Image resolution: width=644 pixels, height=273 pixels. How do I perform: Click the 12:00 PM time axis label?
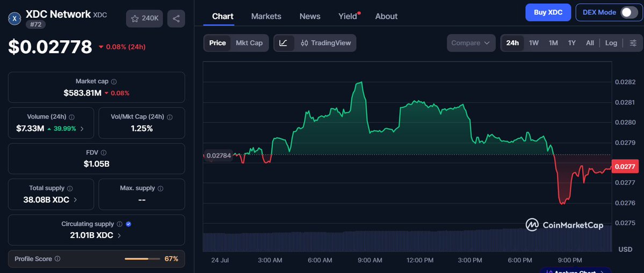click(419, 260)
